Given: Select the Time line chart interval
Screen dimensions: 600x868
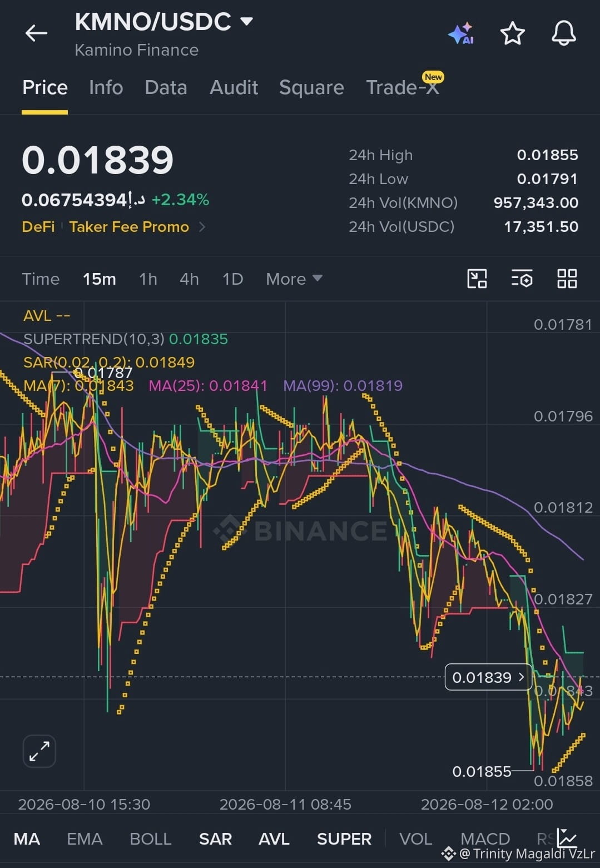Looking at the screenshot, I should (x=41, y=279).
